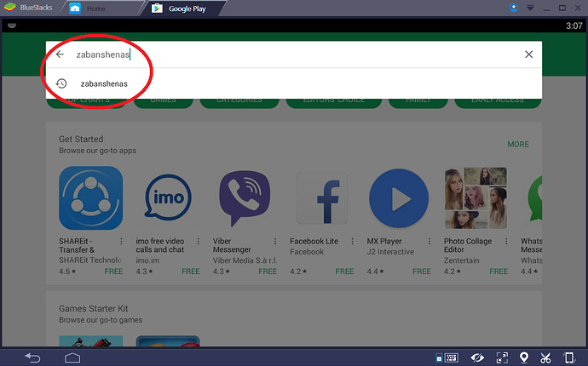The width and height of the screenshot is (588, 366).
Task: Open the imo app icon
Action: pyautogui.click(x=168, y=197)
